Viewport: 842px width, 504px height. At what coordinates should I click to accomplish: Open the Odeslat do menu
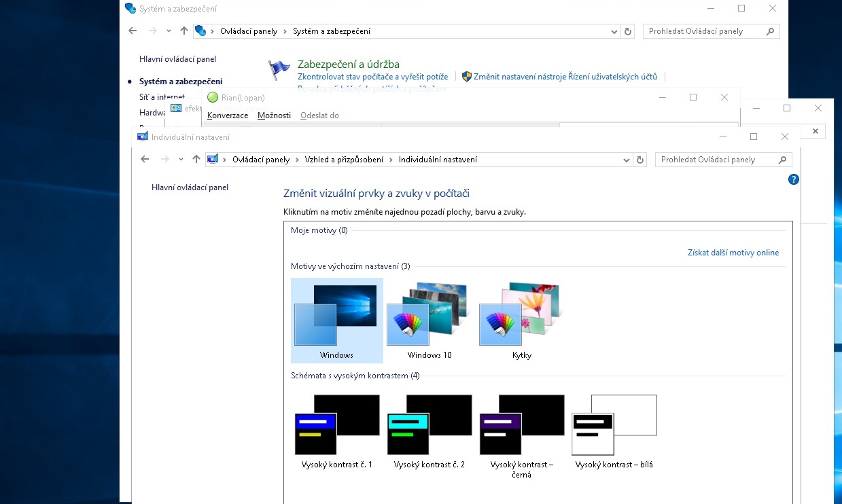[x=319, y=115]
